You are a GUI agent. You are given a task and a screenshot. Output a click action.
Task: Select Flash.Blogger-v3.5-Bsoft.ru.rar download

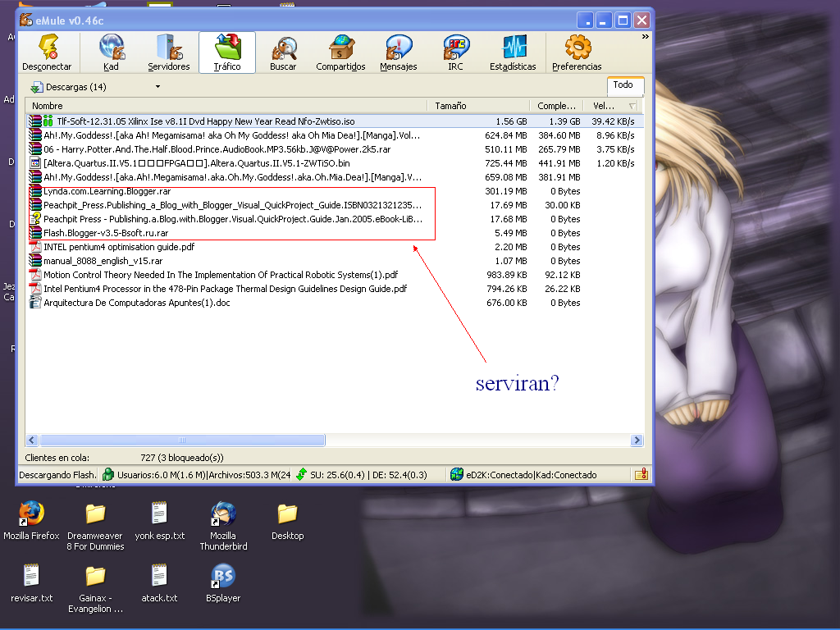(335, 233)
